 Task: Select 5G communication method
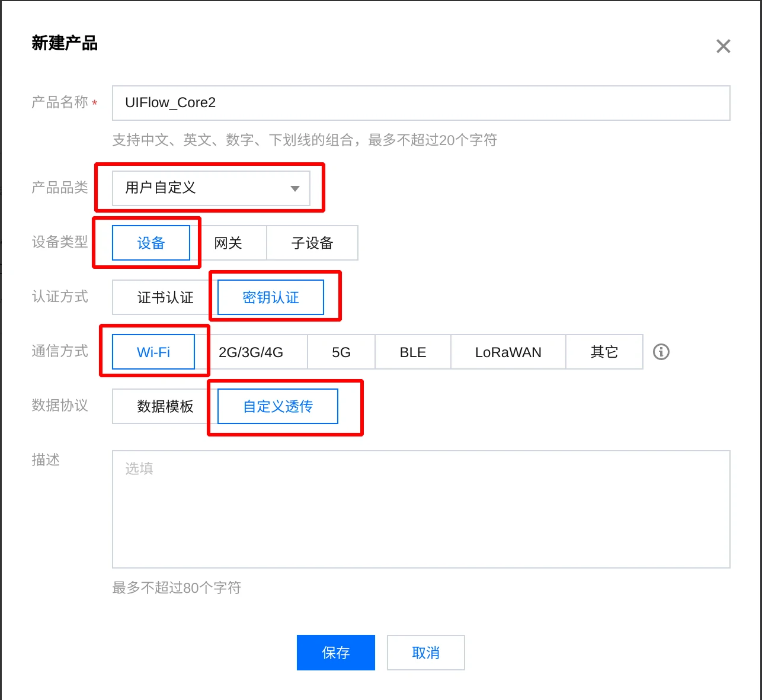point(341,352)
